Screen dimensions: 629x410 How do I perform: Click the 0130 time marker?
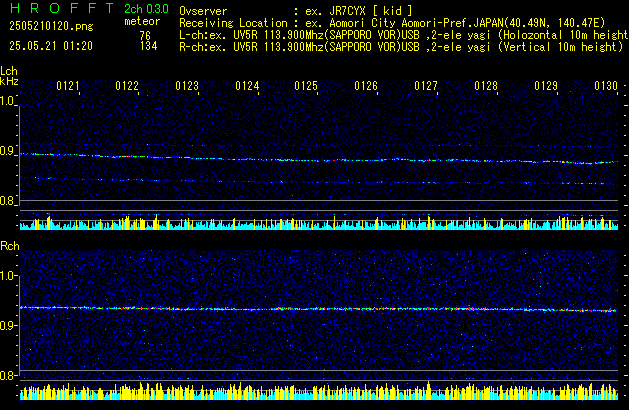click(x=606, y=86)
